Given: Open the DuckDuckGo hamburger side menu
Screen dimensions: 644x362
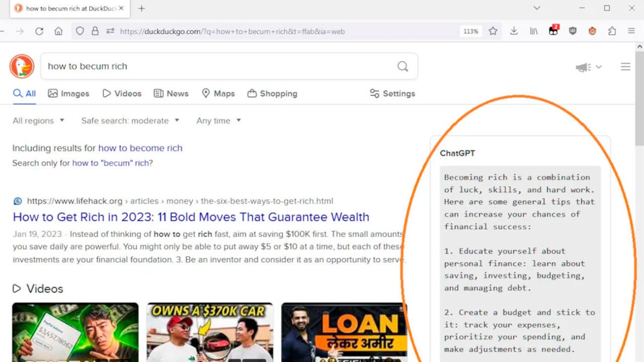Looking at the screenshot, I should (625, 67).
